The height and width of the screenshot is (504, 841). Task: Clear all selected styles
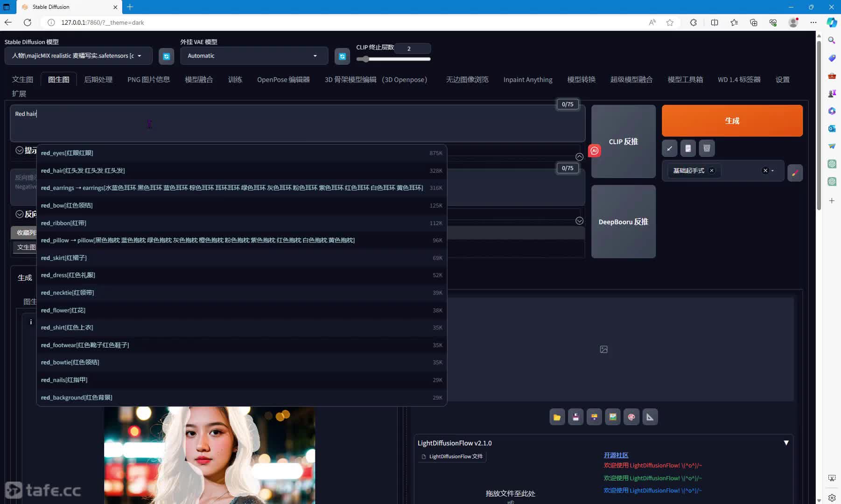[x=765, y=171]
